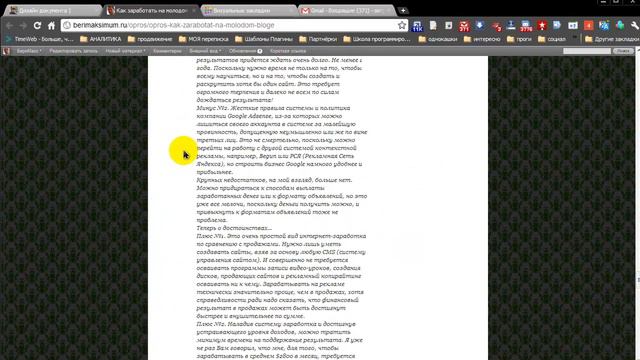640x360 pixels.
Task: Open the Школа программиро... bookmarks folder
Action: pos(377,39)
